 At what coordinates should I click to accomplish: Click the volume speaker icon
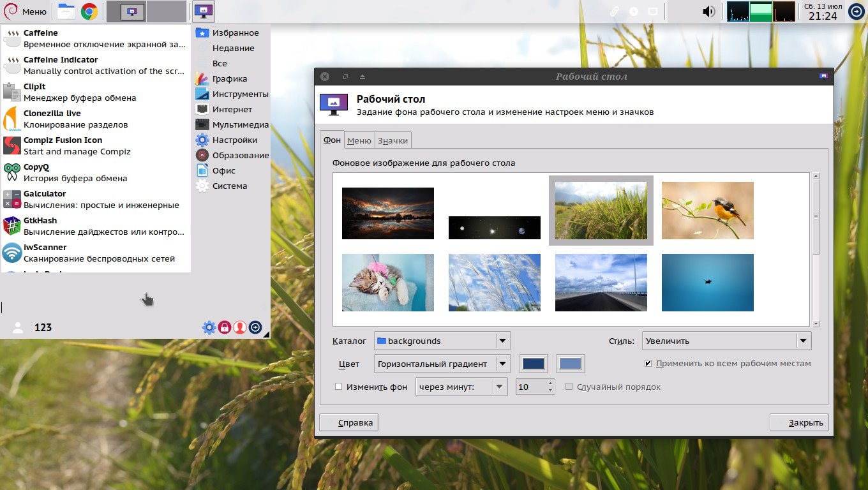pyautogui.click(x=708, y=11)
